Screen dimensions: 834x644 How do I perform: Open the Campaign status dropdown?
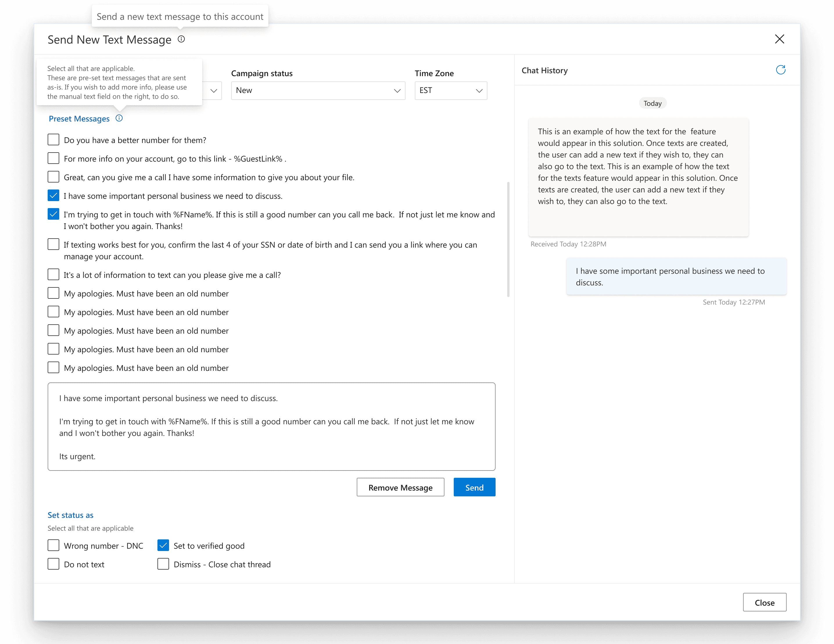coord(318,91)
